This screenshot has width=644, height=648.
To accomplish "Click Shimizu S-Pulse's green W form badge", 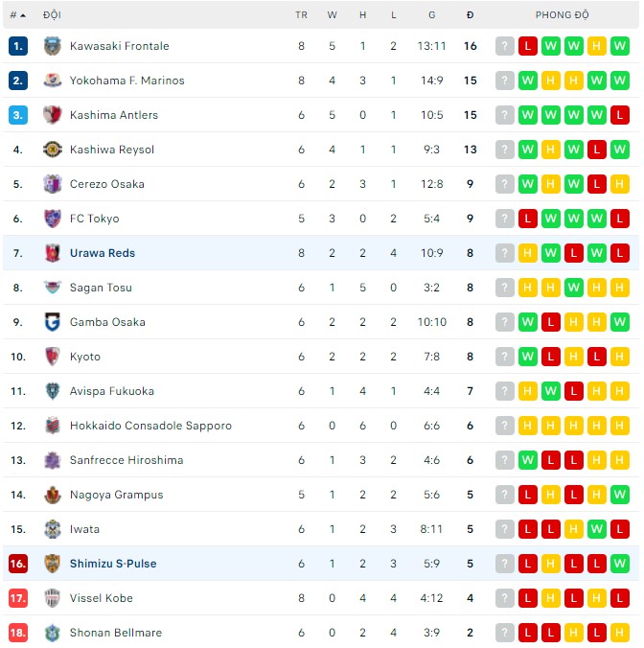I will [x=620, y=564].
